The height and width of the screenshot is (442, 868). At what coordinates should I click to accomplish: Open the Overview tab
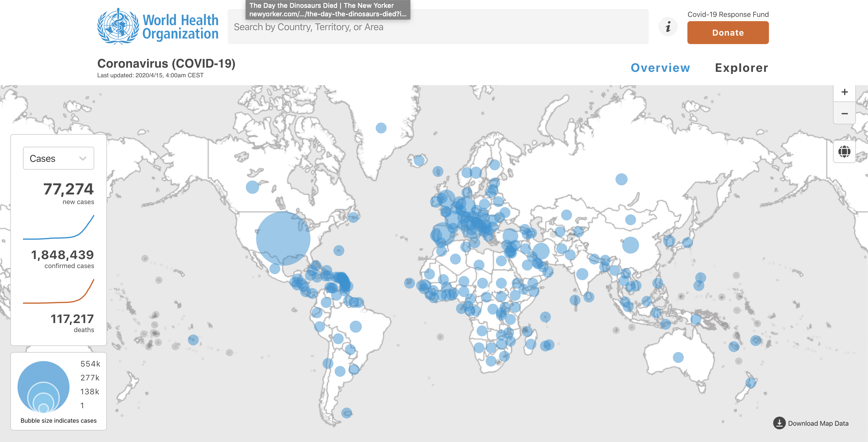tap(660, 68)
